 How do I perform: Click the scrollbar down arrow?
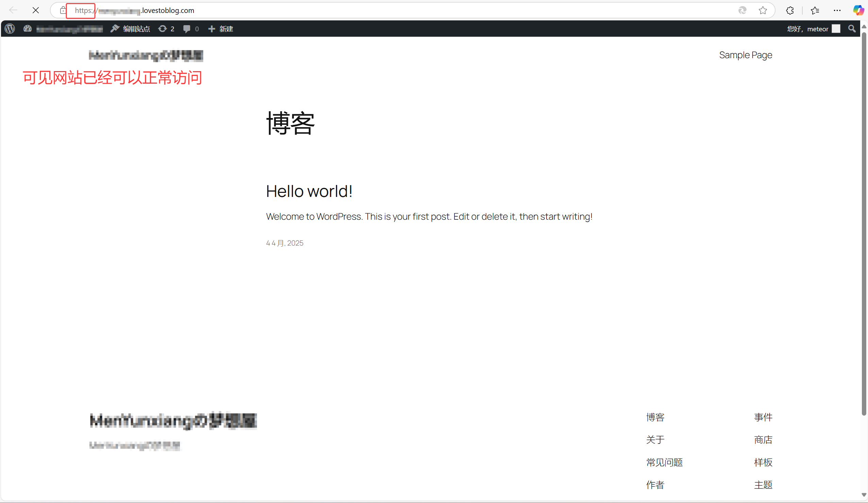(x=864, y=495)
